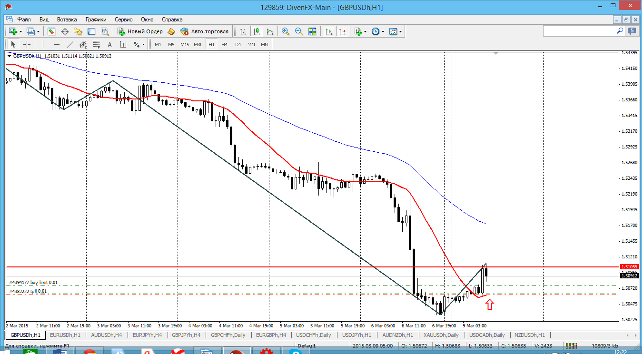This screenshot has width=644, height=354.
Task: Select the equidistant channel tool
Action: [83, 44]
